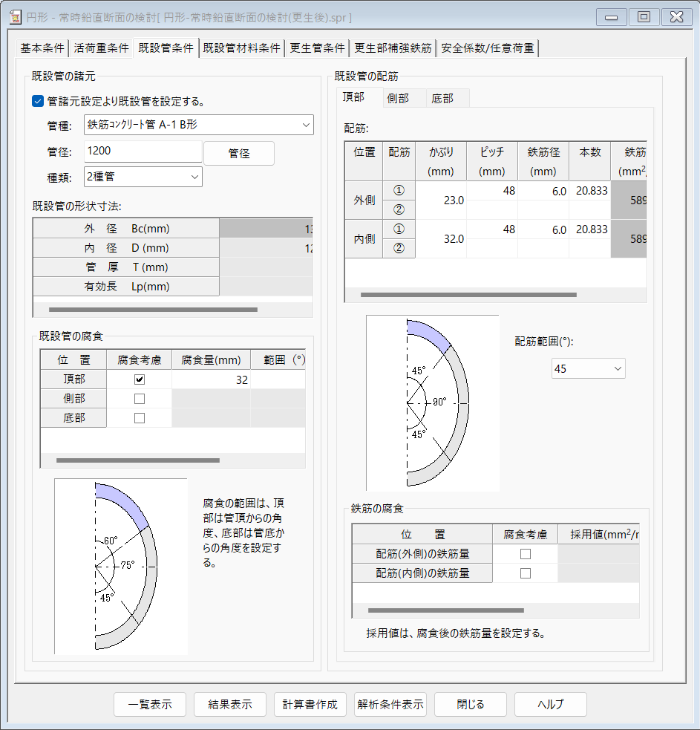Minimize the dialog window

(611, 17)
